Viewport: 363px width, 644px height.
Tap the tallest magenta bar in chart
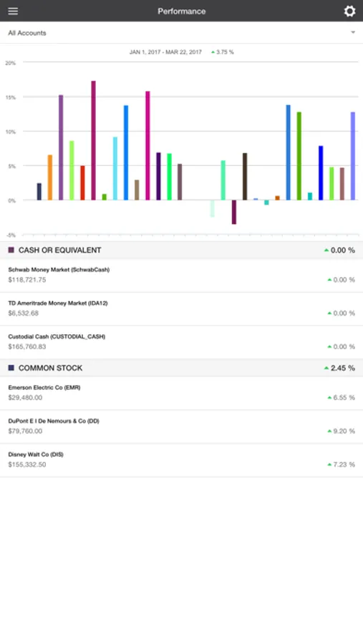[x=93, y=140]
